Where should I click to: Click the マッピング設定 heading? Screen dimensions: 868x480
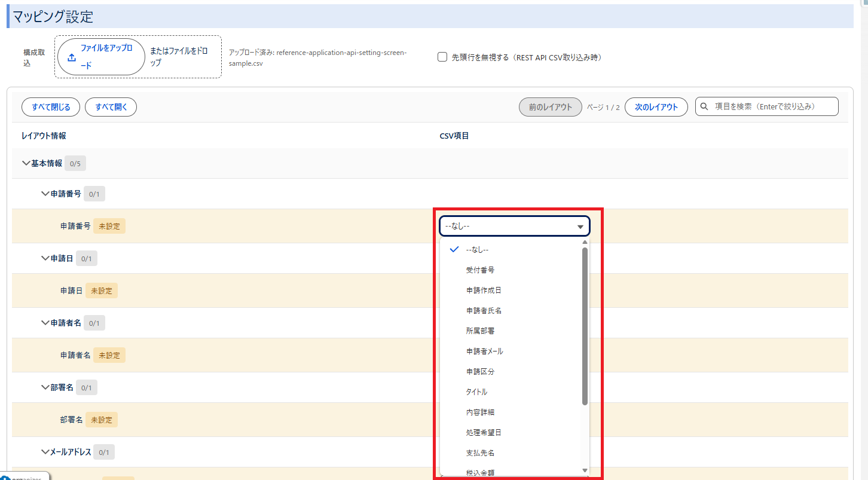pyautogui.click(x=53, y=17)
